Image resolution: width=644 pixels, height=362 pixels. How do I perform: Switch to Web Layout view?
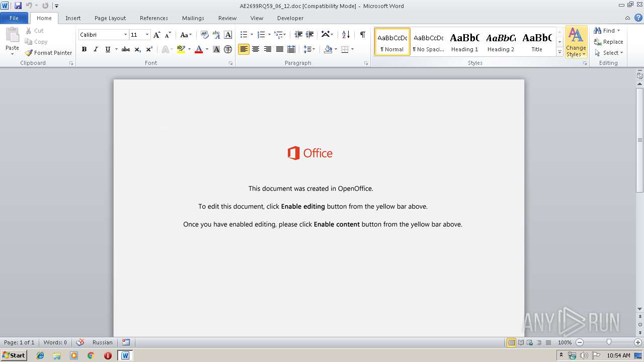(529, 342)
